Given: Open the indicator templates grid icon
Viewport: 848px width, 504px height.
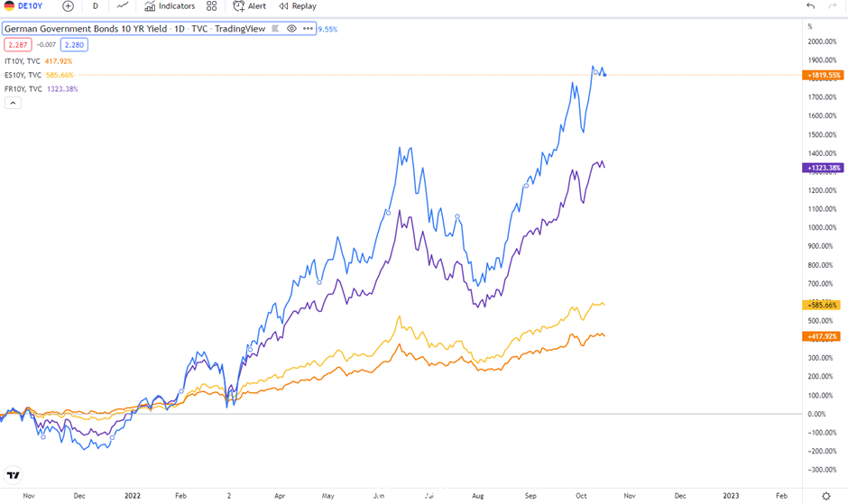Looking at the screenshot, I should pos(211,6).
